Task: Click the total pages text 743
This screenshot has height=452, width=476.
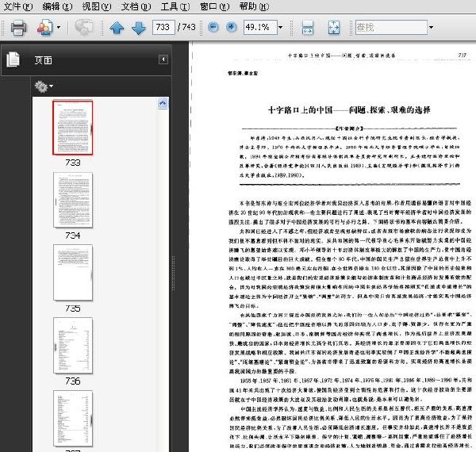Action: click(x=189, y=27)
